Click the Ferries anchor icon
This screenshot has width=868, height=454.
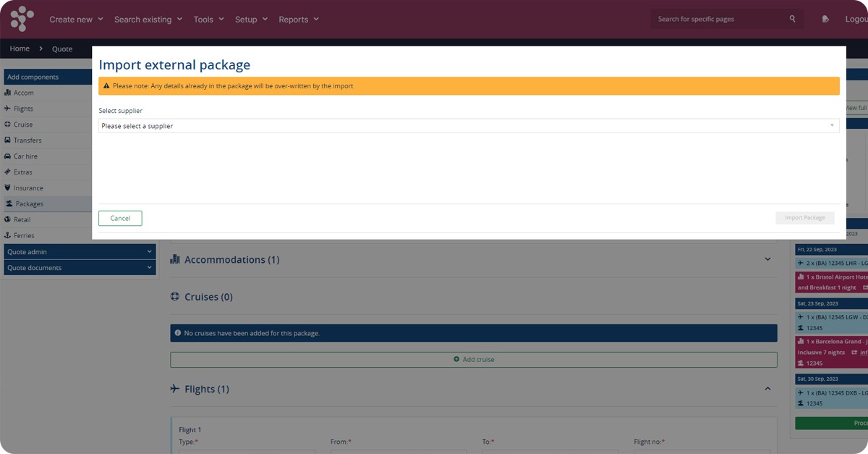pyautogui.click(x=8, y=235)
